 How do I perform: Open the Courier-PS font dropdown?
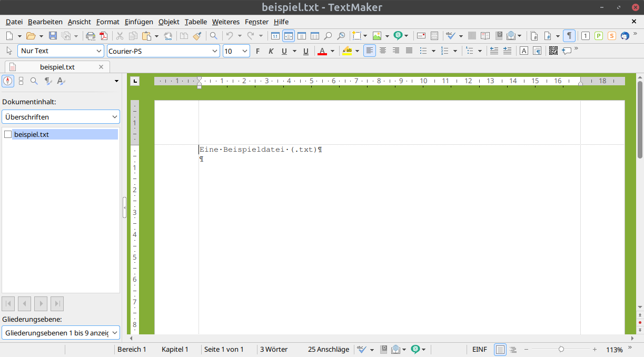pos(163,51)
